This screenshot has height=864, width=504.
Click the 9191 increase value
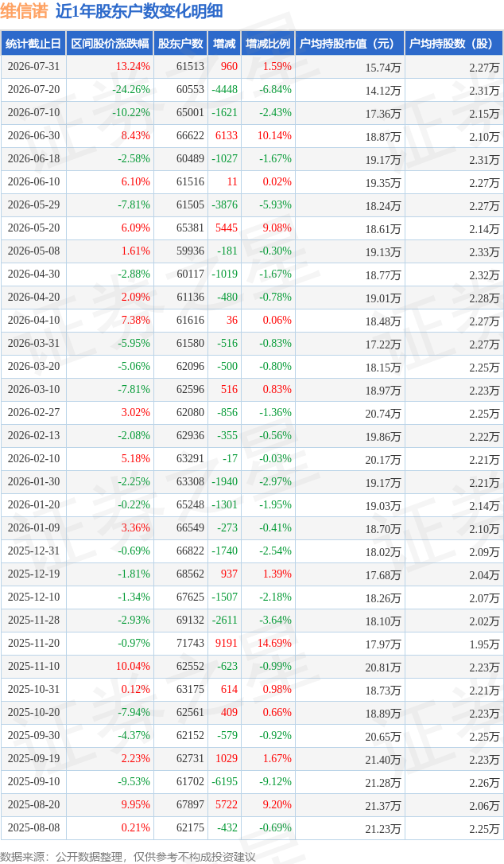[x=226, y=643]
